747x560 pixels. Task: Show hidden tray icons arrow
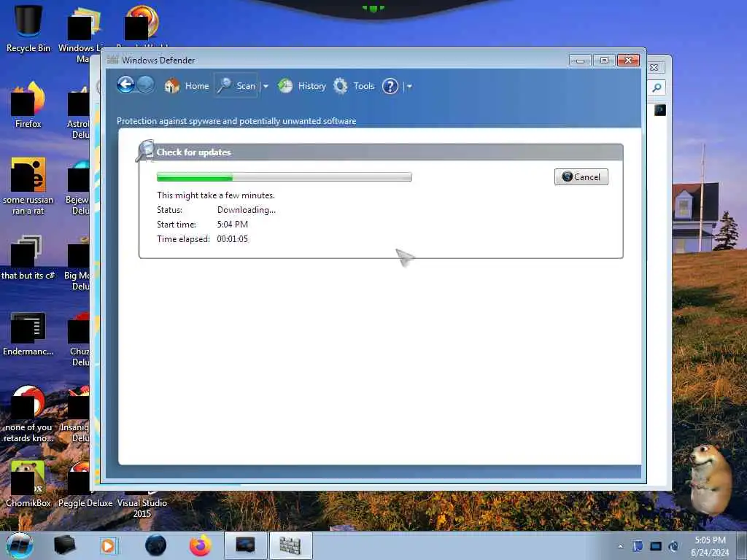(620, 546)
